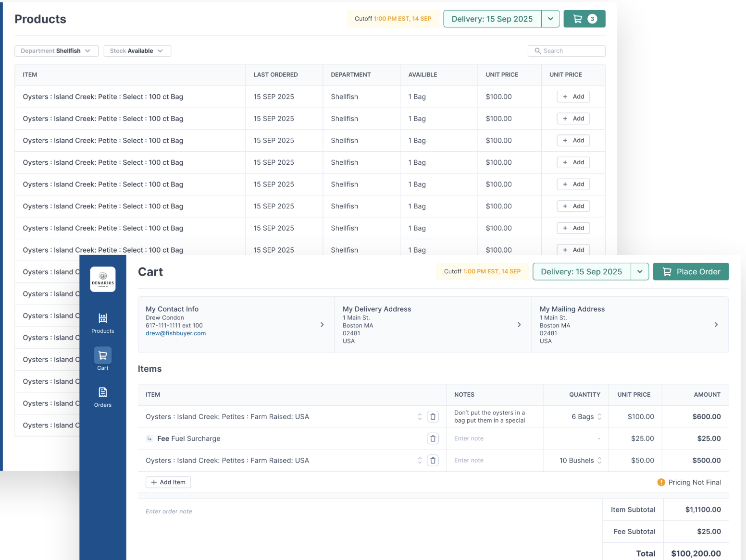Remove the Fuel Surcharge fee with trash icon
The width and height of the screenshot is (746, 560).
pyautogui.click(x=433, y=438)
